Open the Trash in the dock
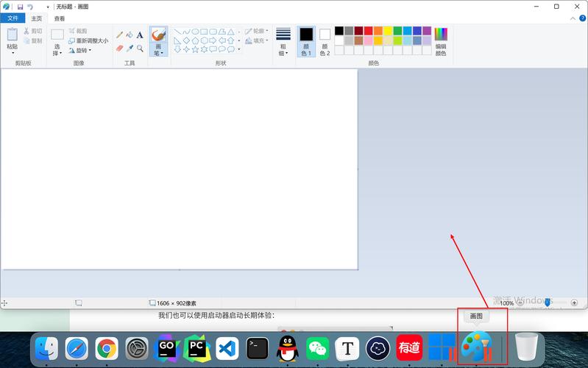 [x=526, y=347]
